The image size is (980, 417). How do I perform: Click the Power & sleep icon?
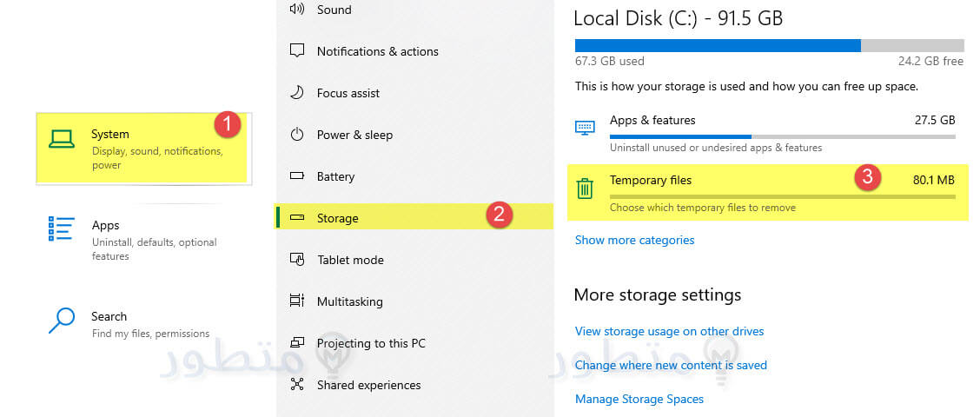pyautogui.click(x=297, y=135)
